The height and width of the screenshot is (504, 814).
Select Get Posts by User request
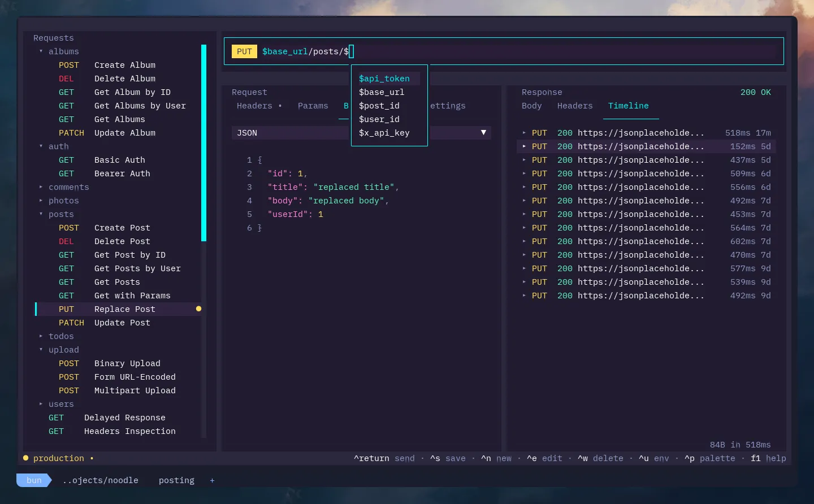tap(137, 268)
